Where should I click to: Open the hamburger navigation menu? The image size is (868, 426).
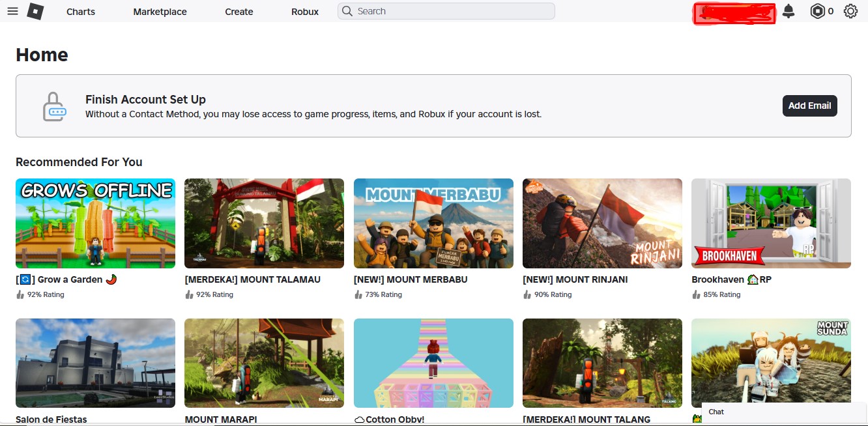coord(12,11)
